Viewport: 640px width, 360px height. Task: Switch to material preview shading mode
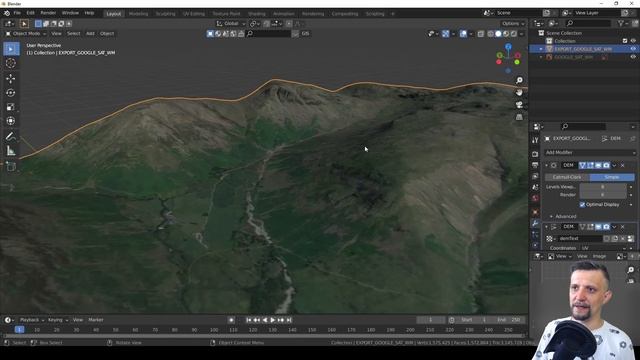(506, 34)
